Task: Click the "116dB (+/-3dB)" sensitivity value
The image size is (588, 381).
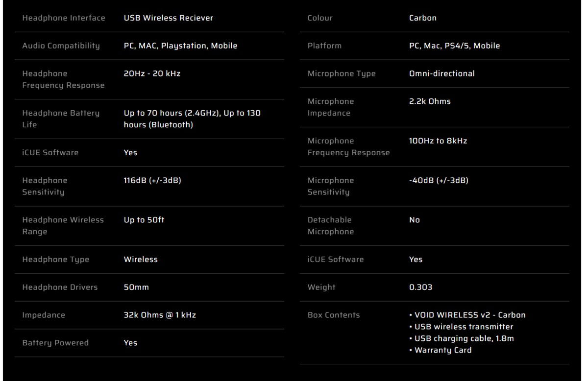Action: [152, 180]
